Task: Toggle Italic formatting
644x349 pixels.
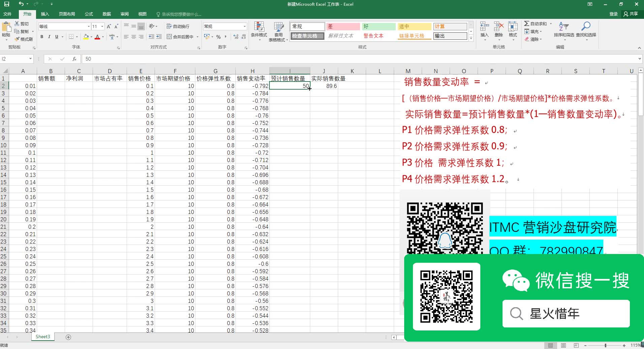Action: (49, 37)
